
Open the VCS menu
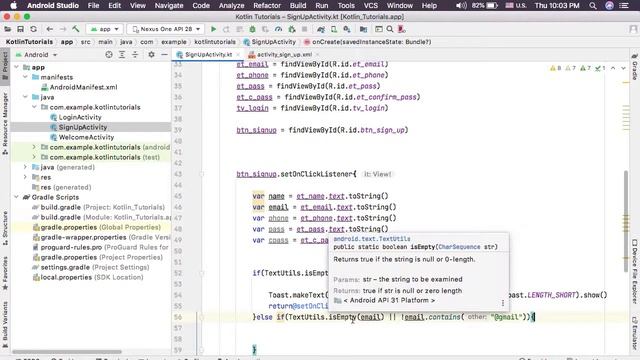click(370, 6)
